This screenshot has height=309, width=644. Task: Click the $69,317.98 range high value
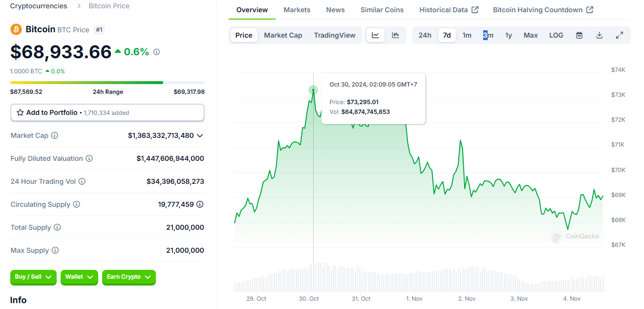(x=189, y=92)
